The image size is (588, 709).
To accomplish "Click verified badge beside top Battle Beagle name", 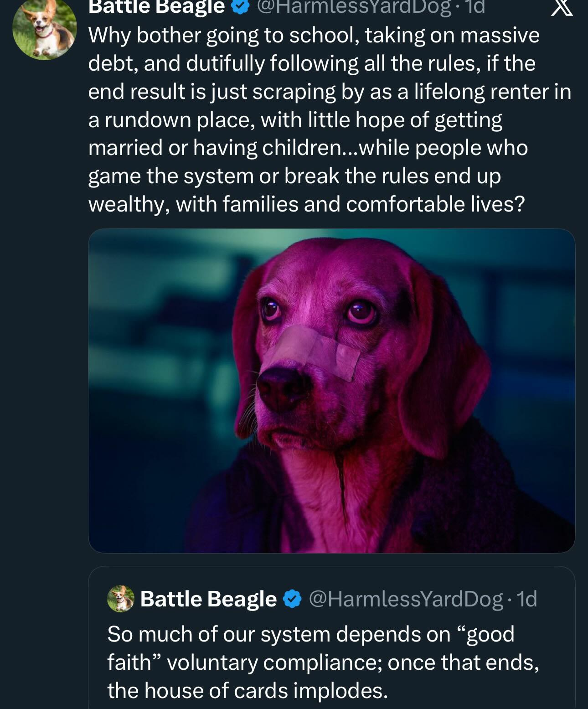I will [241, 7].
